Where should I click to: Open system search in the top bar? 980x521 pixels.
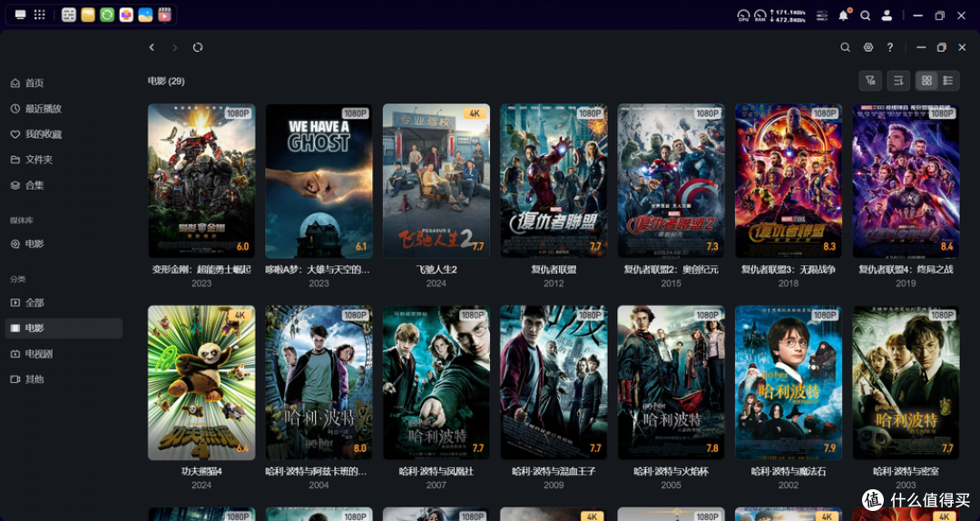tap(865, 15)
